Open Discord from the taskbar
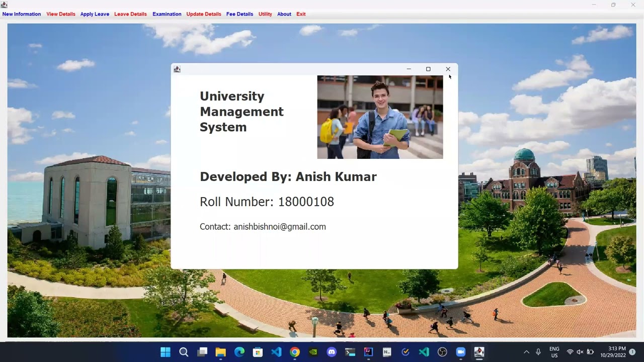Image resolution: width=644 pixels, height=362 pixels. click(332, 352)
